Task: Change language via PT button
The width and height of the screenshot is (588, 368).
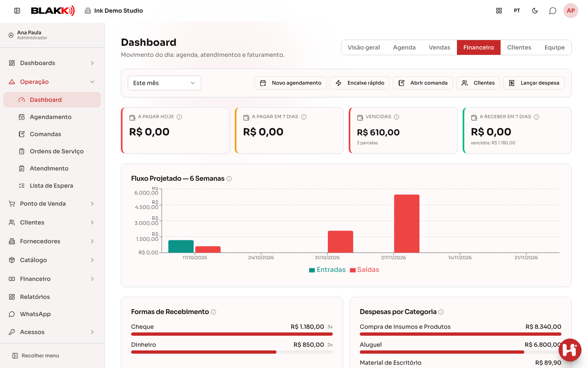Action: pos(517,11)
